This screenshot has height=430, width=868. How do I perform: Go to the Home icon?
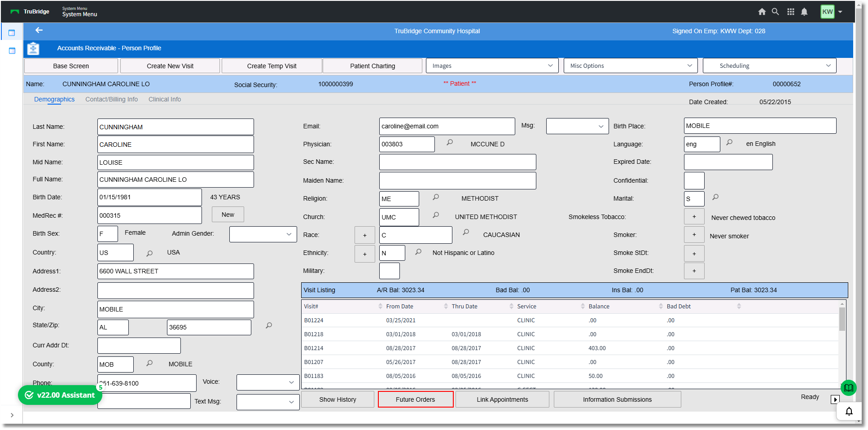[762, 12]
